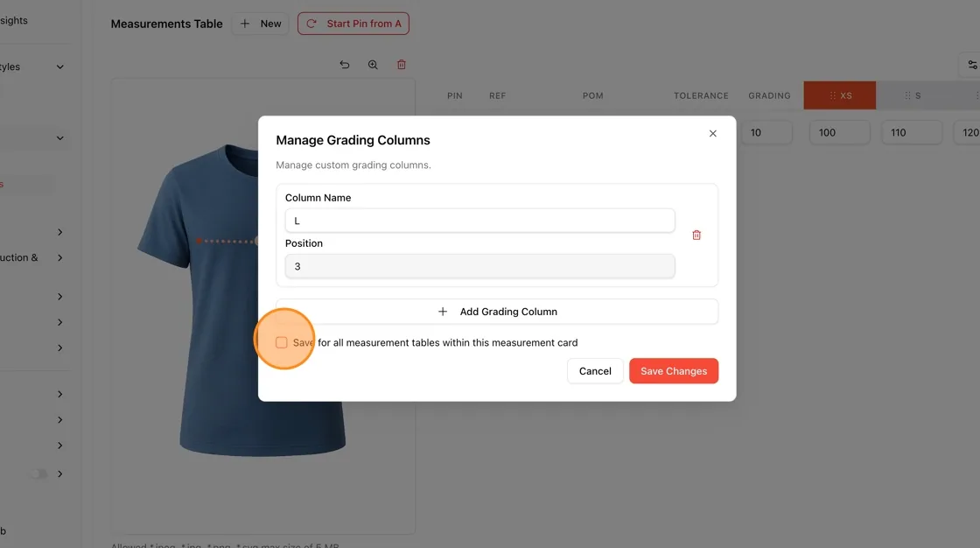The height and width of the screenshot is (548, 980).
Task: Collapse the second sidebar section chevron
Action: (x=60, y=138)
